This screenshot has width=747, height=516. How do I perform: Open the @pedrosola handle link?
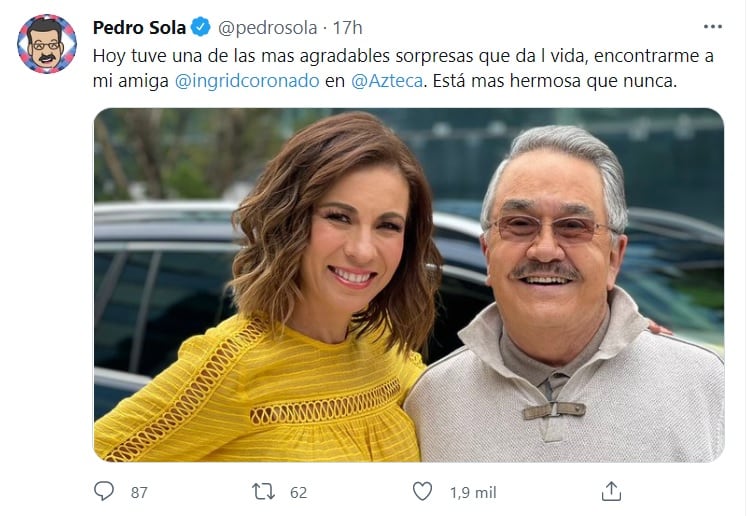pyautogui.click(x=267, y=28)
